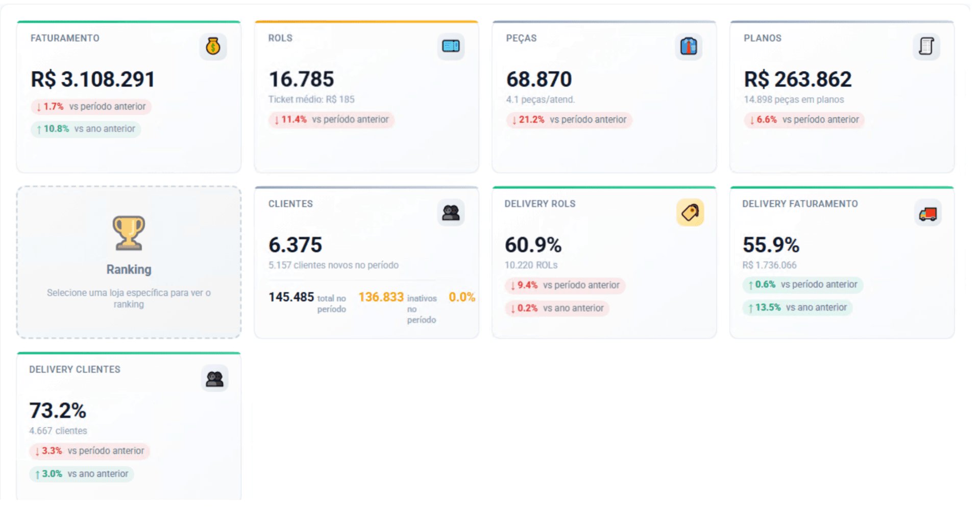Click the 6.6% vs período anterior badge
The height and width of the screenshot is (507, 980).
click(804, 119)
